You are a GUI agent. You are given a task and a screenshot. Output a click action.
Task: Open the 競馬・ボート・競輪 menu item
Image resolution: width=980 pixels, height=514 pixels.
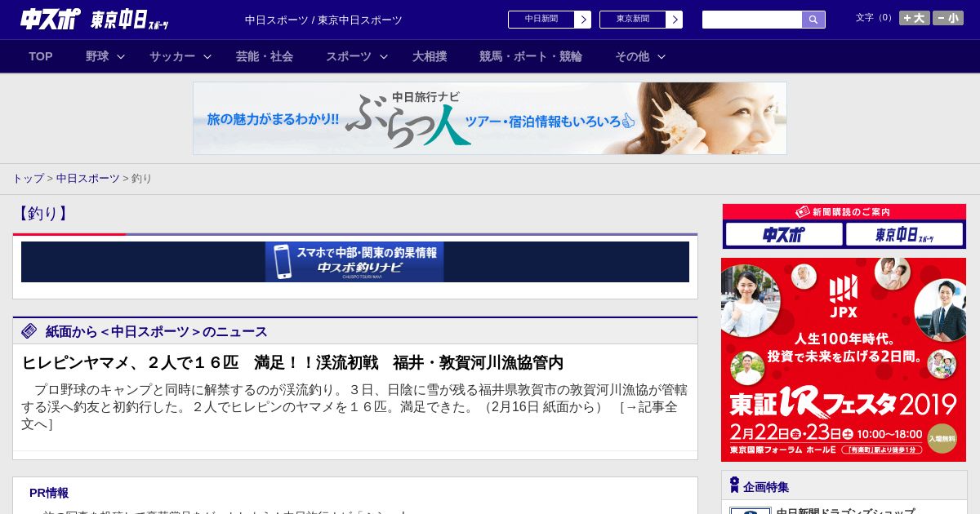531,56
